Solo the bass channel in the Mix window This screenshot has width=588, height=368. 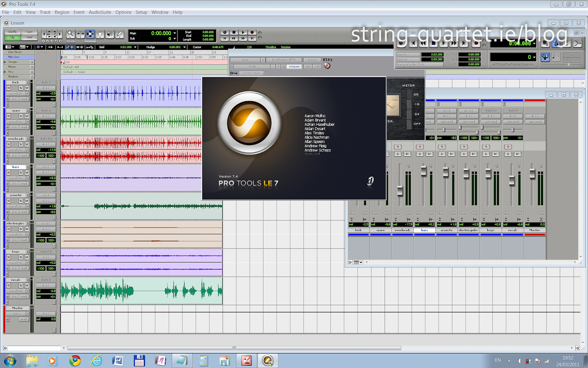point(420,154)
